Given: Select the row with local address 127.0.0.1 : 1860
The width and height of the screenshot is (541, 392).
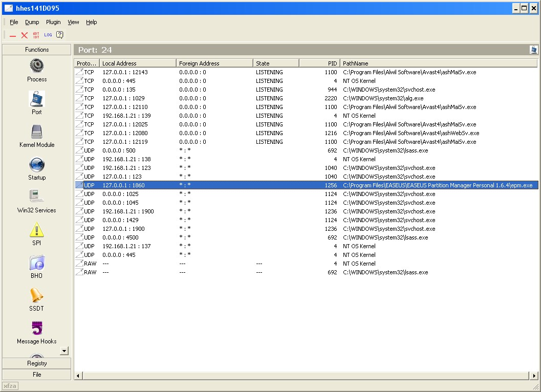Looking at the screenshot, I should (307, 185).
